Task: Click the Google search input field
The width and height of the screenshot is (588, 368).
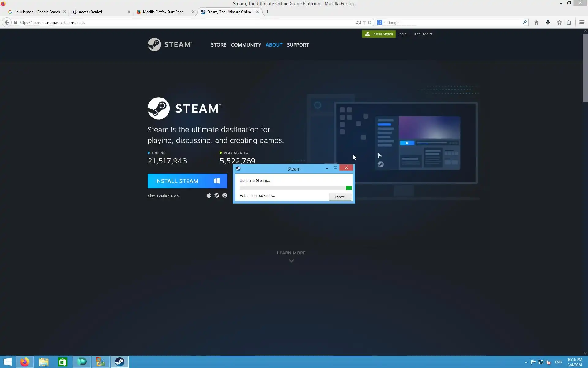Action: [x=453, y=23]
